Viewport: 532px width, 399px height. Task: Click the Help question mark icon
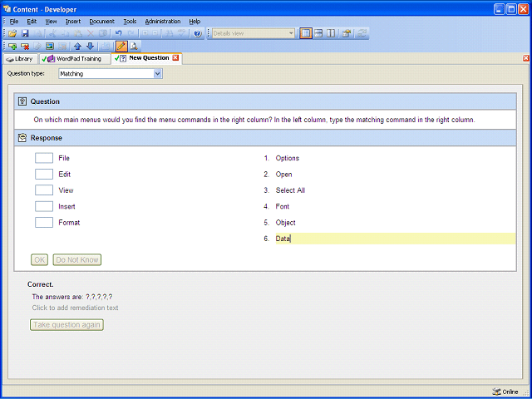[198, 33]
